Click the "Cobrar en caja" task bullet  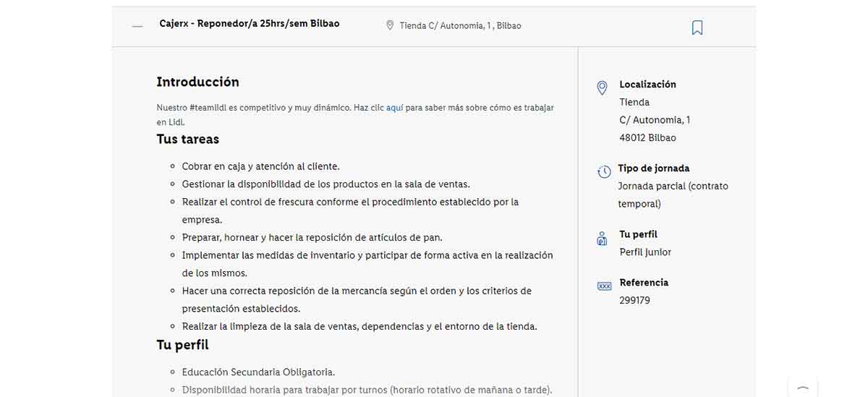click(260, 166)
